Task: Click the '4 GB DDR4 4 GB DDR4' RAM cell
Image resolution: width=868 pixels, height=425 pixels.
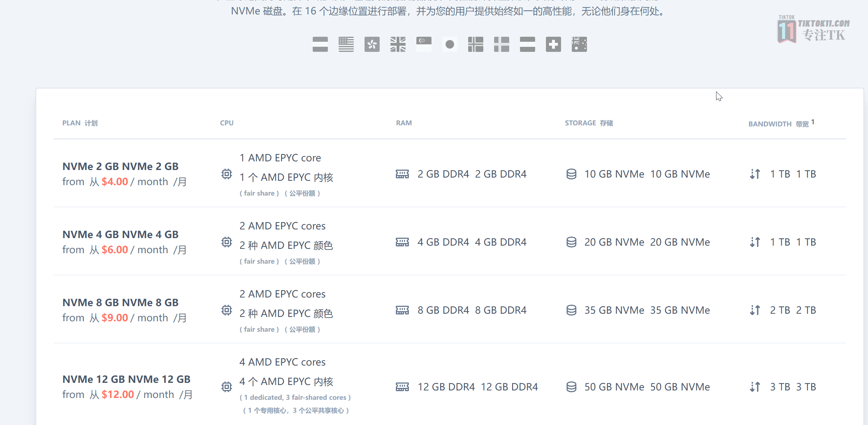Action: coord(472,242)
